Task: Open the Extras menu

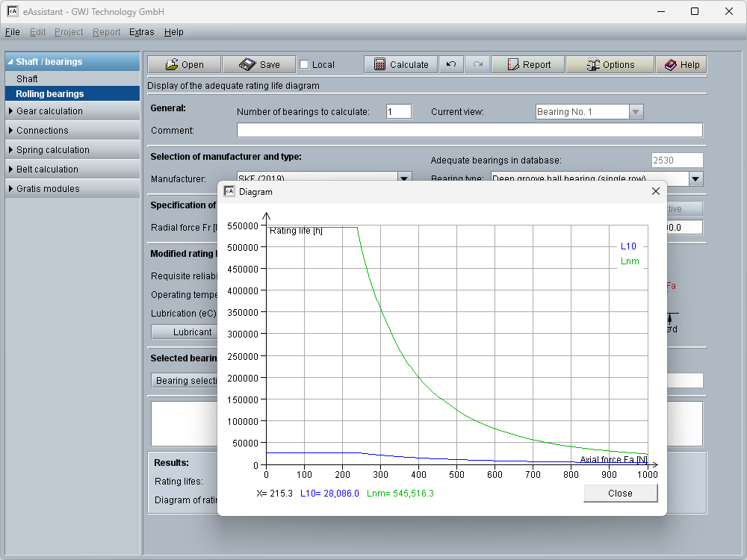Action: click(141, 32)
